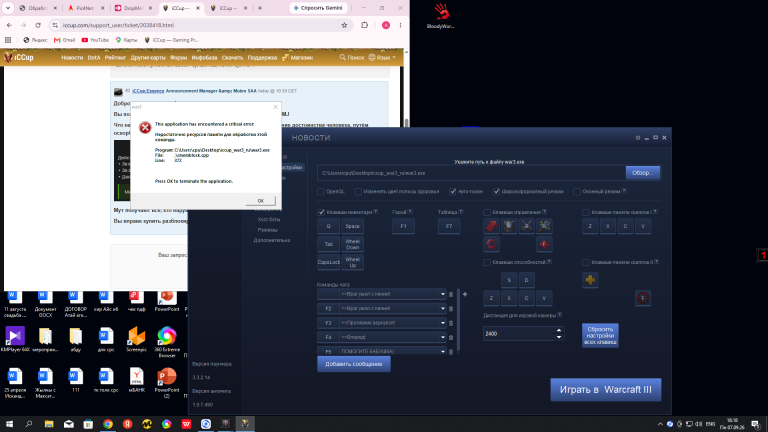Click the plus icon beside the chat commands list
The image size is (768, 432).
(x=465, y=294)
